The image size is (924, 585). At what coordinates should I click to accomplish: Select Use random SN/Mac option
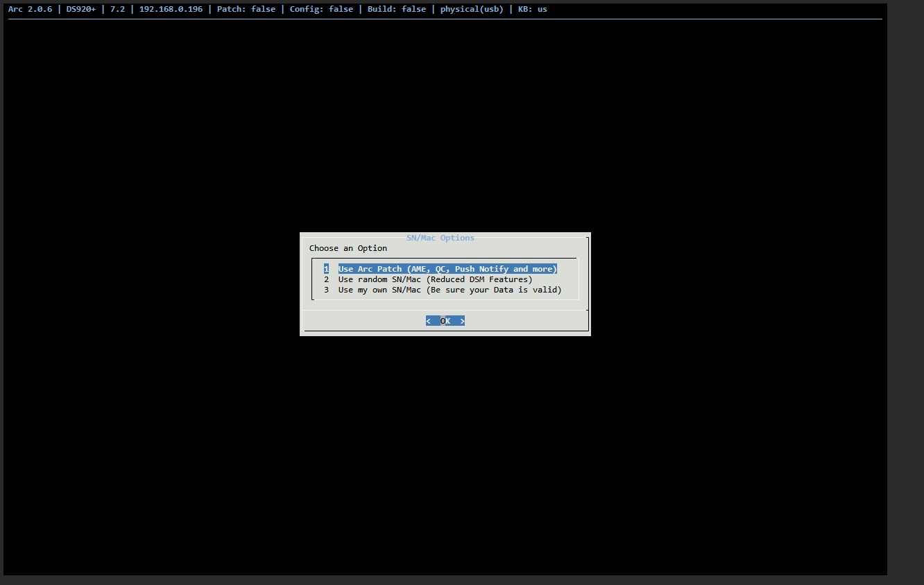tap(435, 279)
